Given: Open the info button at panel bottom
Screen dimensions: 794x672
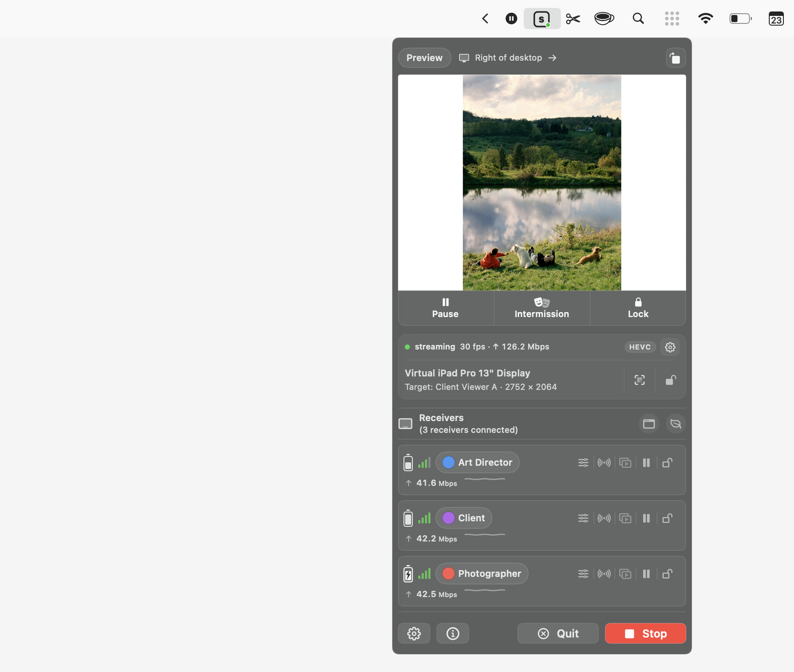Looking at the screenshot, I should (453, 634).
